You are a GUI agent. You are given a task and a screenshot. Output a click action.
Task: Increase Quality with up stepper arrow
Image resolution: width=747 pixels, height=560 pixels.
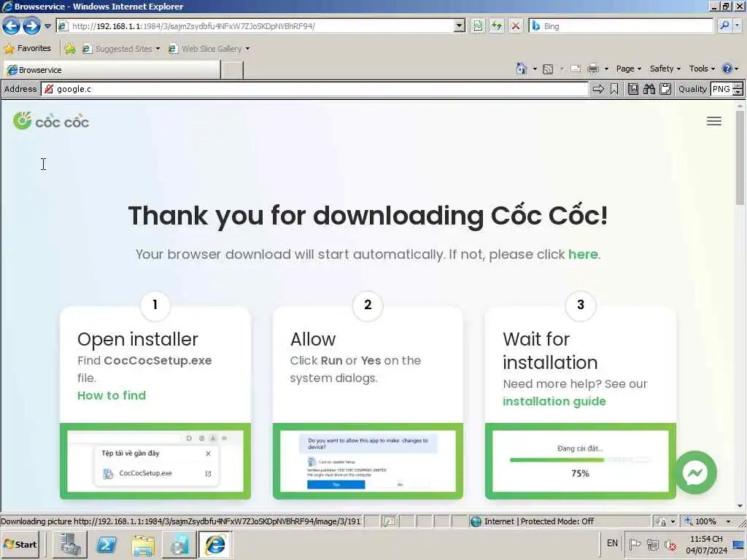(738, 86)
